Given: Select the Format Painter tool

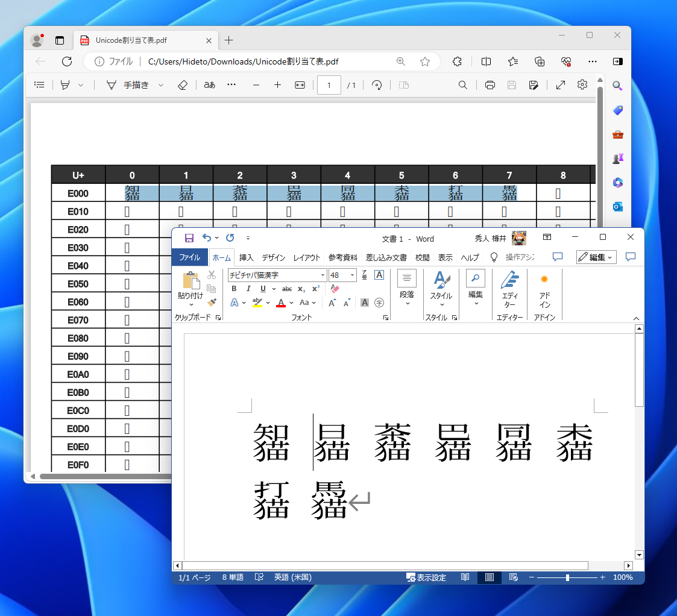Looking at the screenshot, I should [x=212, y=302].
